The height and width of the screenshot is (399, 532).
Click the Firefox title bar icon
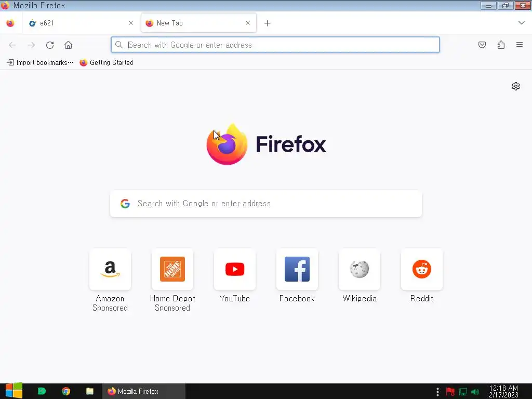(5, 5)
